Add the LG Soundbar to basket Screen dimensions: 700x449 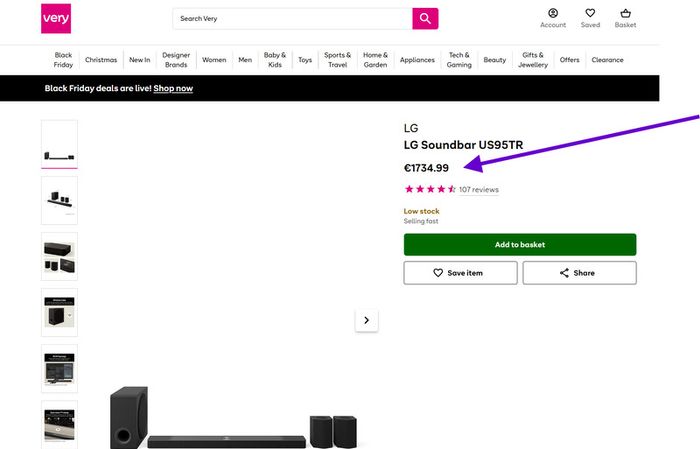coord(520,245)
